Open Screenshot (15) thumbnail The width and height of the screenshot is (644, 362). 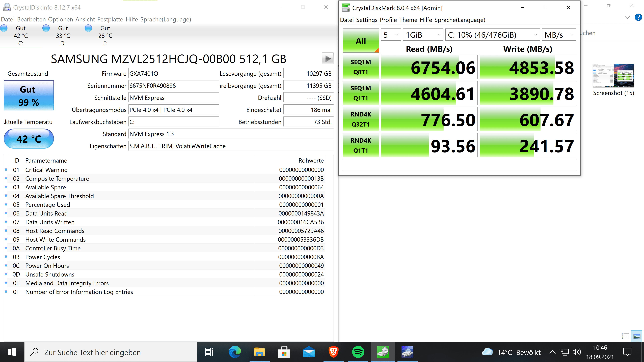613,76
